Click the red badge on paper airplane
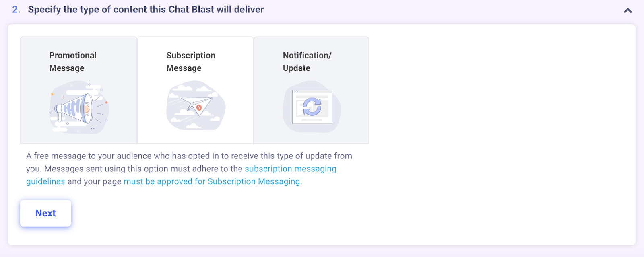 (199, 107)
